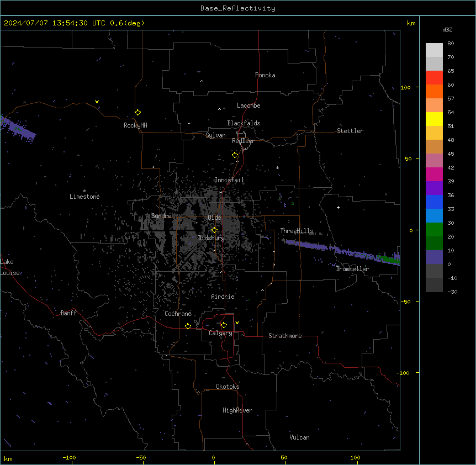
Task: Click the Sylvan label on the map
Action: (x=215, y=135)
